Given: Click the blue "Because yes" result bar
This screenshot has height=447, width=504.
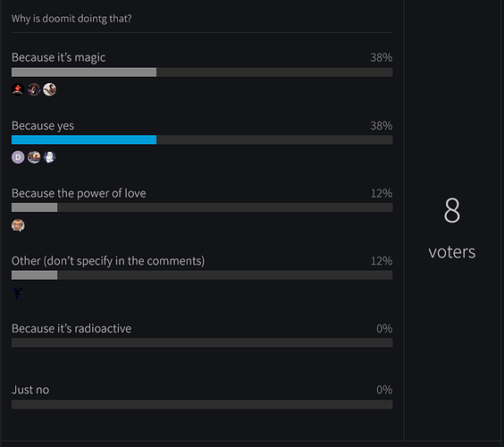Looking at the screenshot, I should click(x=84, y=139).
